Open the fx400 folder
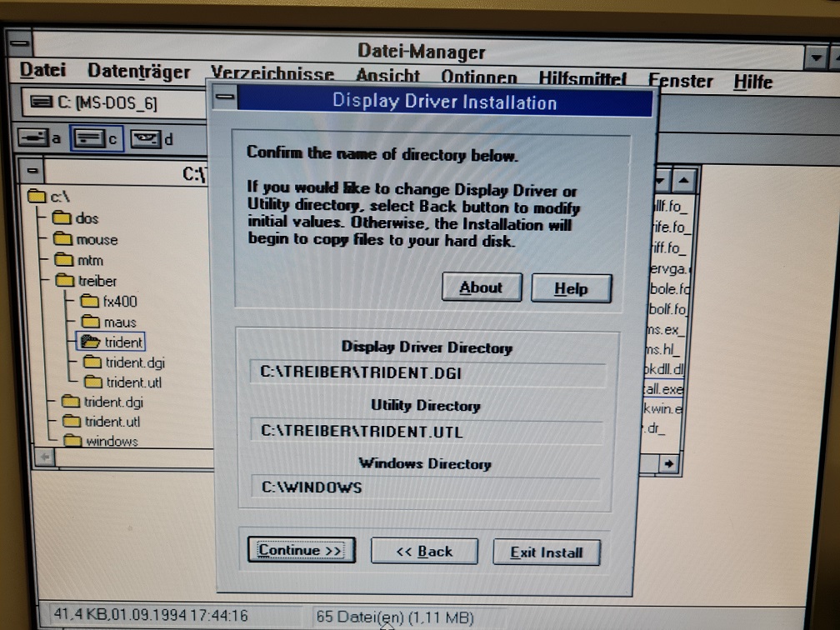 click(x=108, y=301)
